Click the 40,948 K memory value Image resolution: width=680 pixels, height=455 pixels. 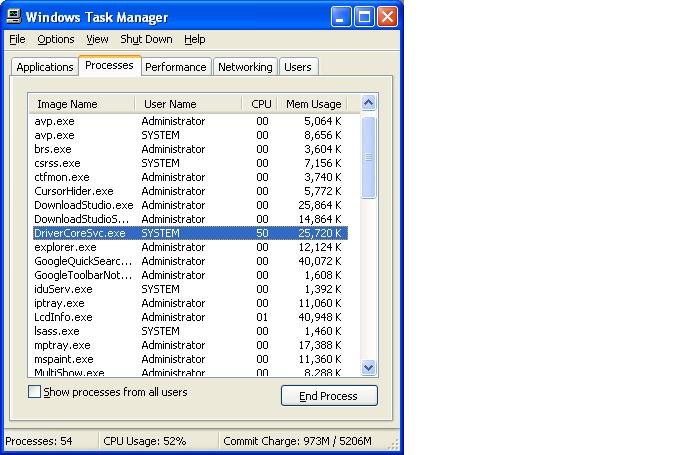click(x=320, y=317)
